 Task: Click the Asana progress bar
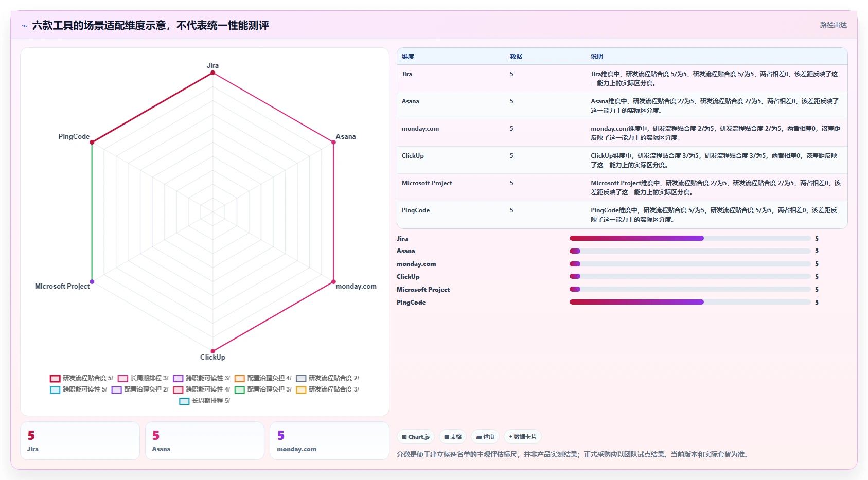tap(690, 251)
